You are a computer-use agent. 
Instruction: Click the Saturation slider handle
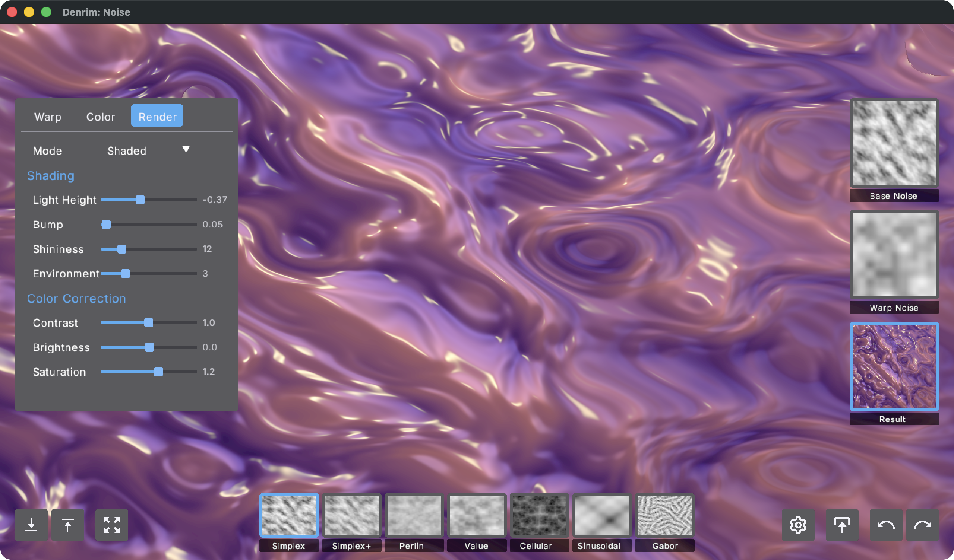158,372
